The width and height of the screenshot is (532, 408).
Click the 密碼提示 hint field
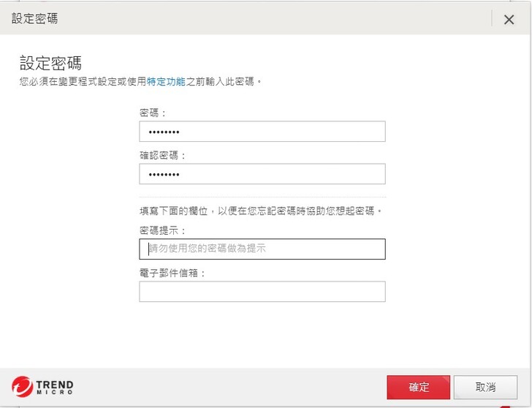pyautogui.click(x=262, y=249)
